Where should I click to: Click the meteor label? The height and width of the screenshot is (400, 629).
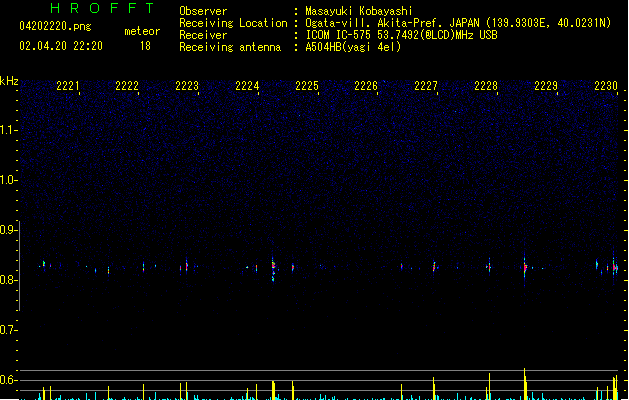tap(142, 31)
